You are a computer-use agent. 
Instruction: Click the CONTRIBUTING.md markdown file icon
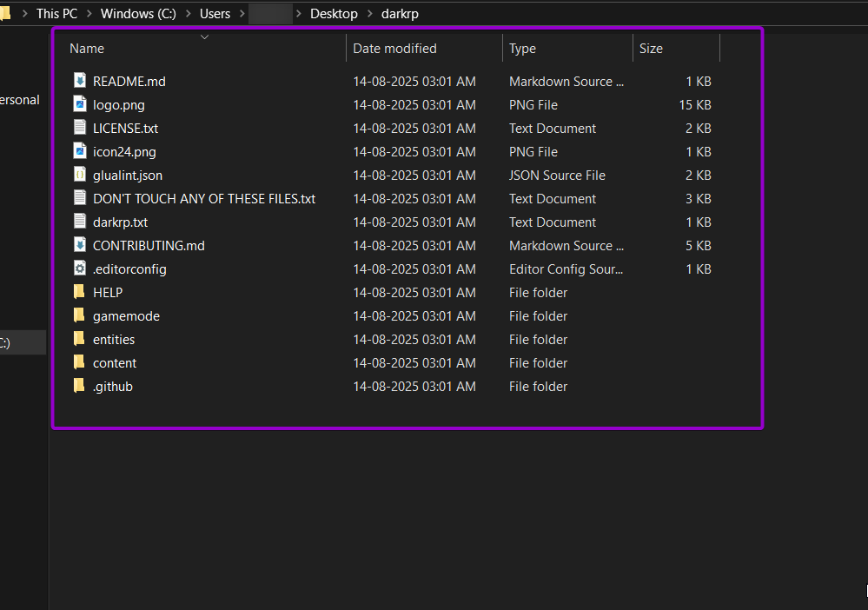click(x=80, y=245)
